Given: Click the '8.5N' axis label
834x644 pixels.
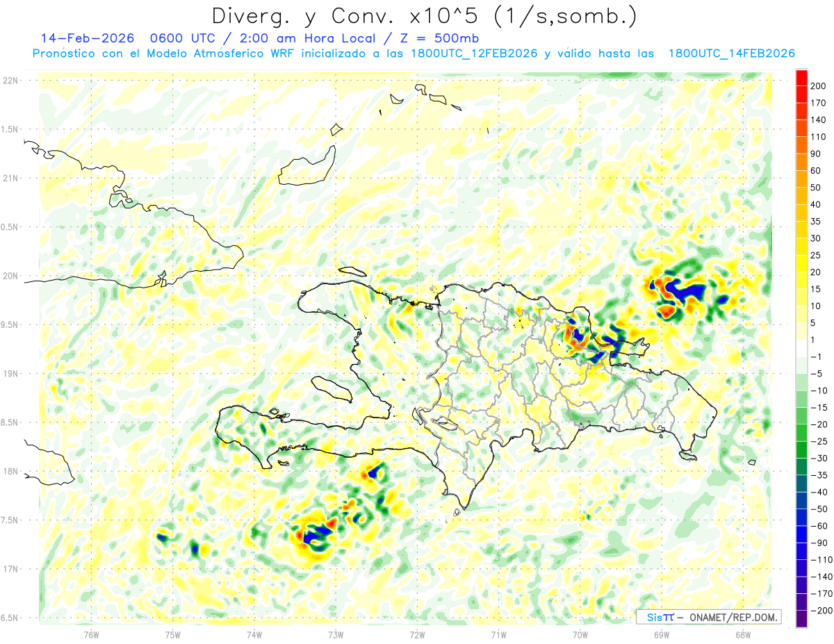Looking at the screenshot, I should pyautogui.click(x=10, y=422).
